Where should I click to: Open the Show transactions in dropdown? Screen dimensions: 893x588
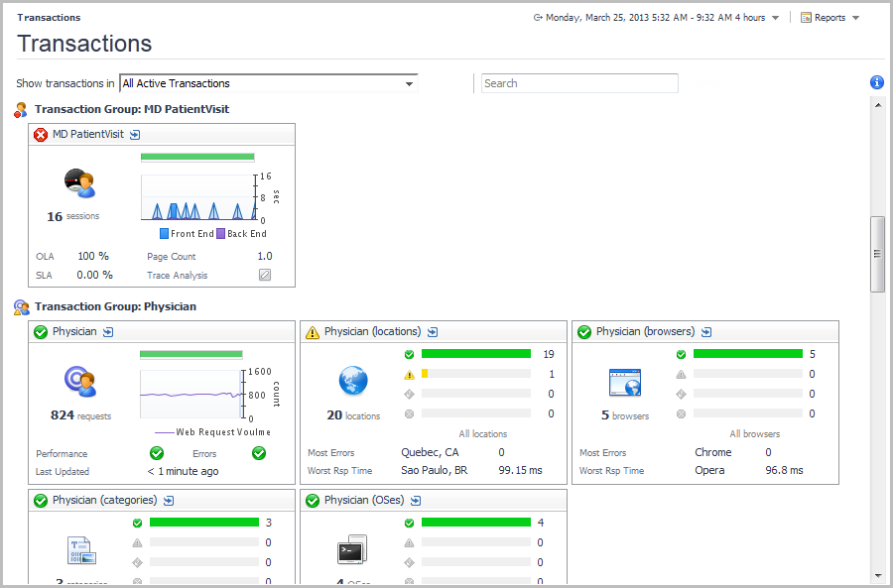coord(409,84)
